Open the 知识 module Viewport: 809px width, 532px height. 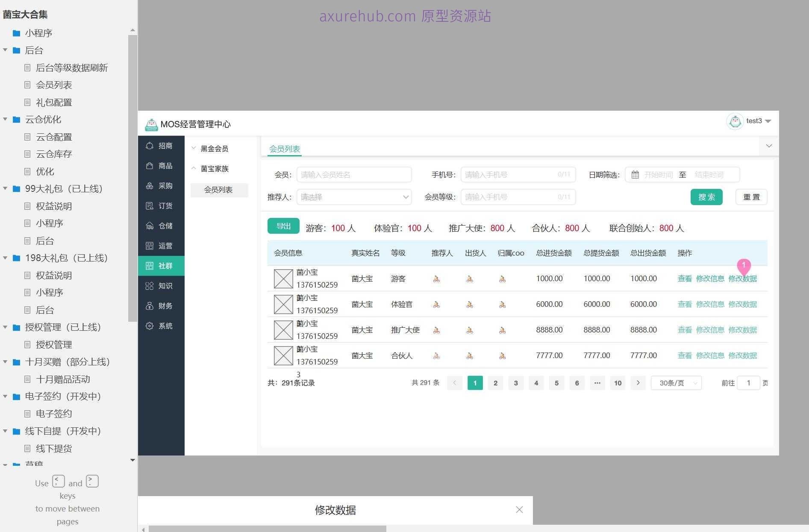click(x=161, y=285)
